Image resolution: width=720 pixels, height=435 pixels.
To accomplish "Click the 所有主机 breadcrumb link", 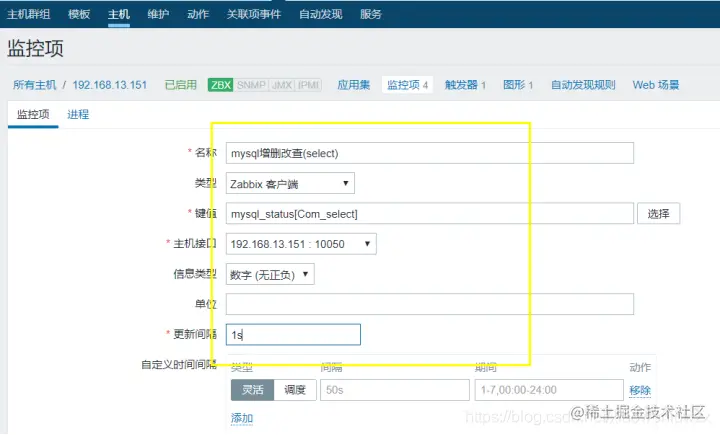I will click(x=34, y=85).
